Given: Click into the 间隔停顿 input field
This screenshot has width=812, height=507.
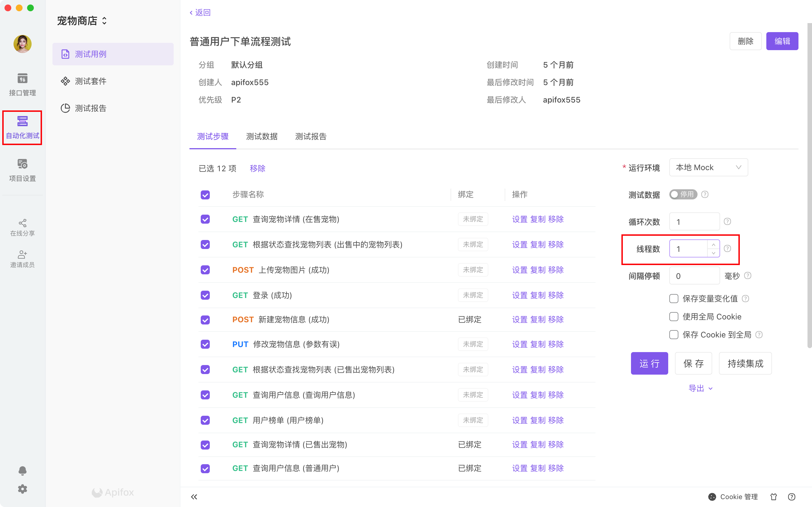Looking at the screenshot, I should pyautogui.click(x=694, y=276).
